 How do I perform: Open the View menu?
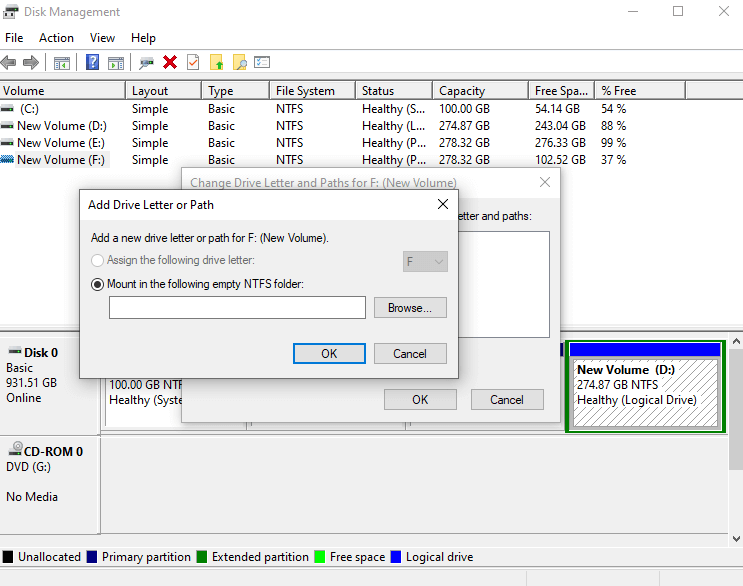pos(102,38)
